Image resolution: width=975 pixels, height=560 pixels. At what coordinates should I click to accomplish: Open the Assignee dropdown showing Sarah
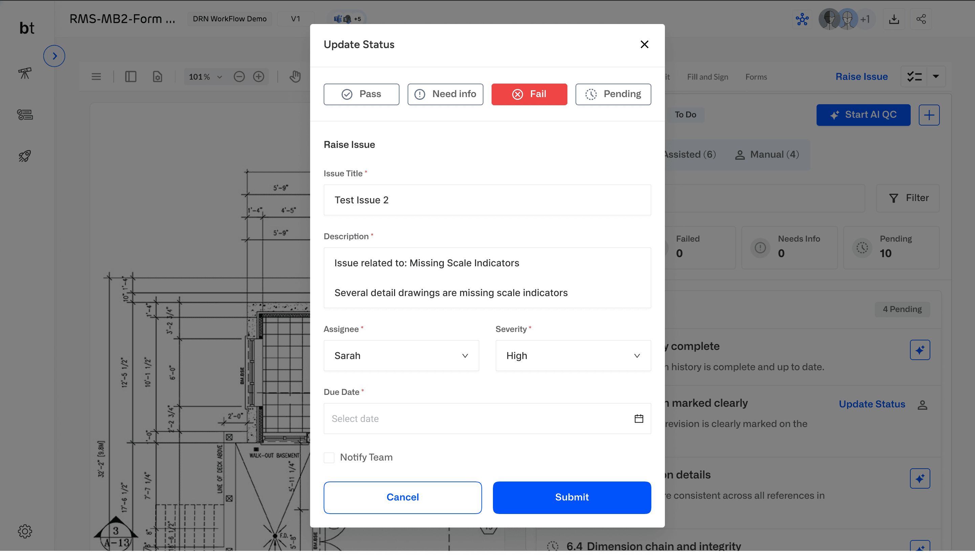point(401,356)
